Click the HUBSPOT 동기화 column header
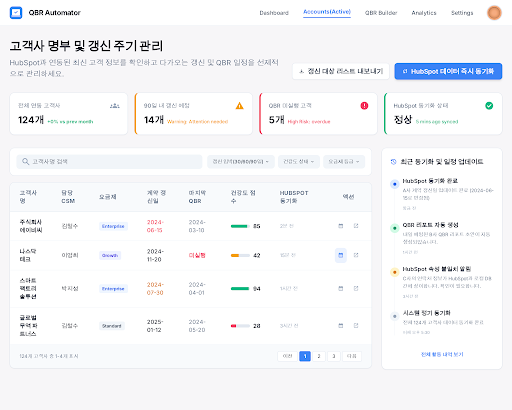The width and height of the screenshot is (512, 410). point(294,197)
